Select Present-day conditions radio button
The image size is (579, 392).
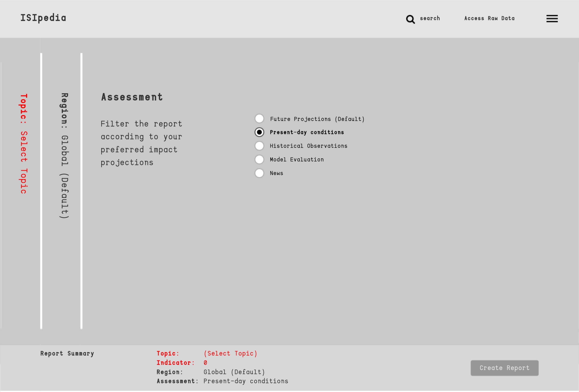(259, 132)
